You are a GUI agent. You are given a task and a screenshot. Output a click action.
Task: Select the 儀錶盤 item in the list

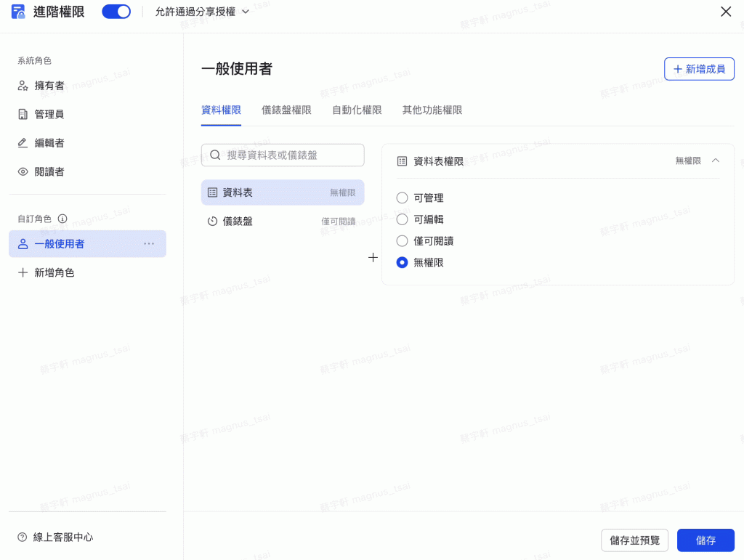point(283,221)
